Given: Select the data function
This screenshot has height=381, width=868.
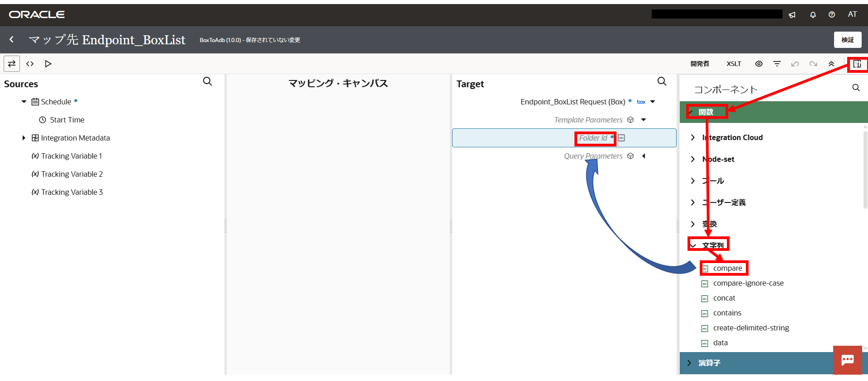Looking at the screenshot, I should 721,343.
